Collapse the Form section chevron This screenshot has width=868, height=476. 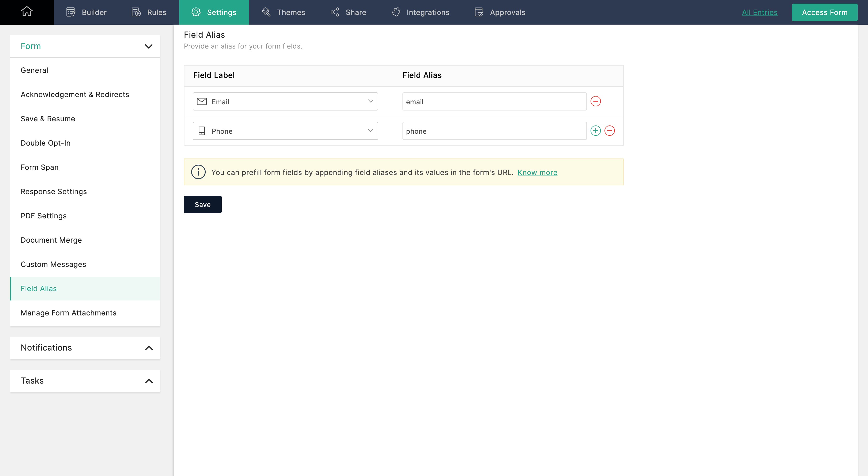149,46
